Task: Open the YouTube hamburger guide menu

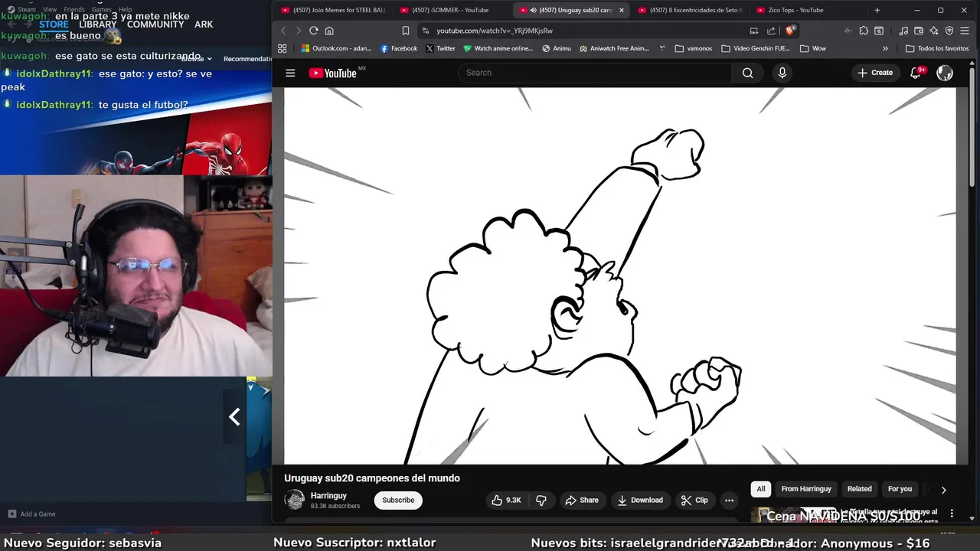Action: [290, 73]
